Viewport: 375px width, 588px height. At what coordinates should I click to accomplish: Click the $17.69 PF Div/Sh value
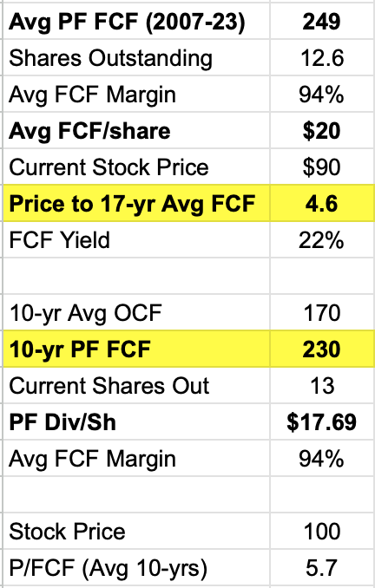point(322,421)
